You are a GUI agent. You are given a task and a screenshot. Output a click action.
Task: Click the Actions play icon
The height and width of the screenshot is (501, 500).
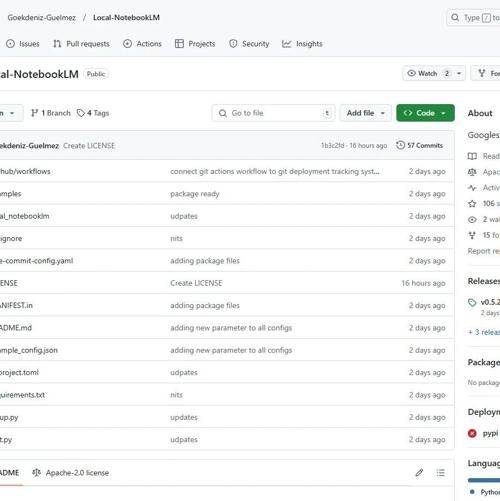[x=127, y=44]
